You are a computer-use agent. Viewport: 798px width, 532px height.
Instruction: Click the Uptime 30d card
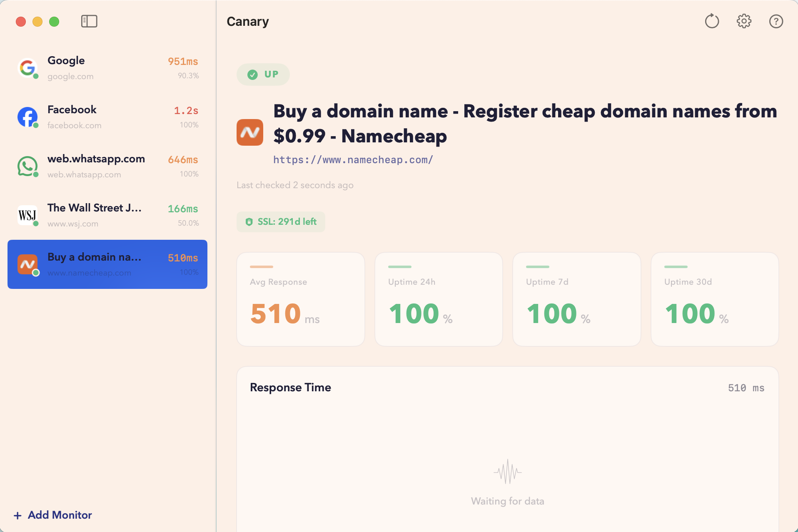point(715,299)
